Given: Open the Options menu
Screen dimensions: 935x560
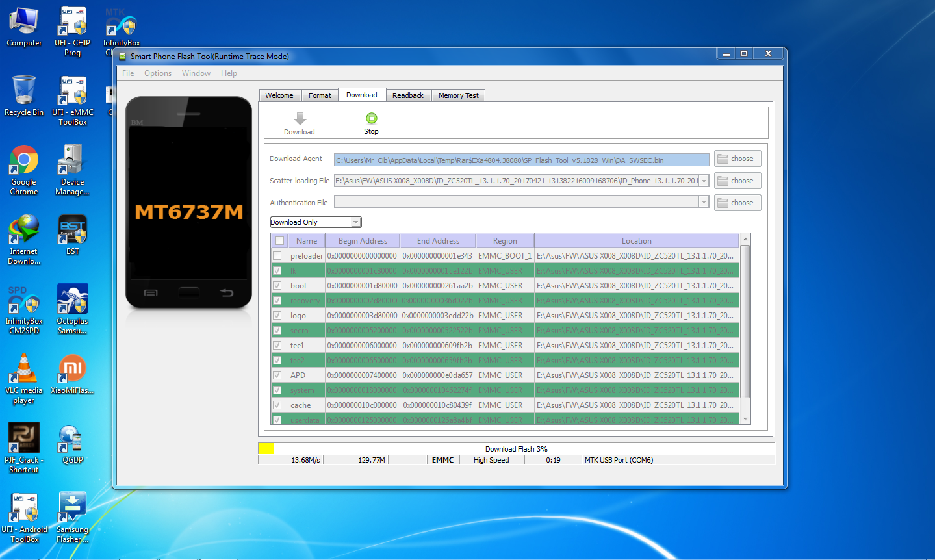Looking at the screenshot, I should 158,73.
